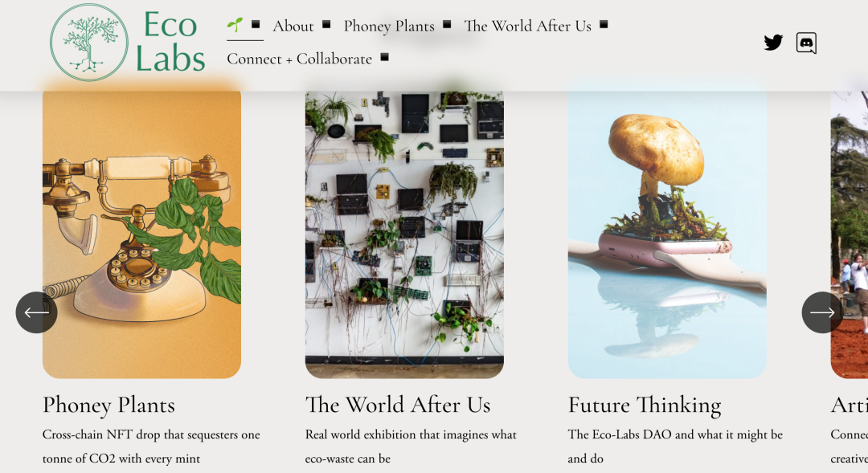Click the Phoney Plants card heading
The height and width of the screenshot is (473, 868).
(x=108, y=406)
